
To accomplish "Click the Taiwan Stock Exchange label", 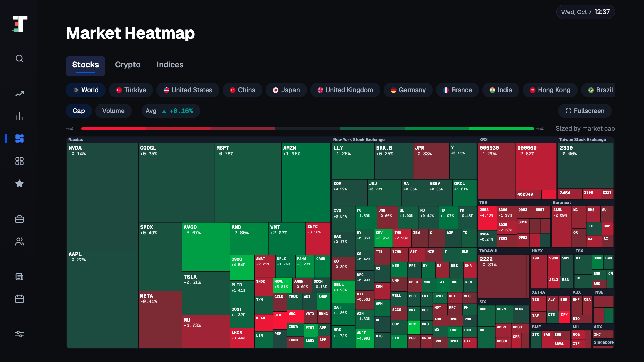I will tap(583, 140).
